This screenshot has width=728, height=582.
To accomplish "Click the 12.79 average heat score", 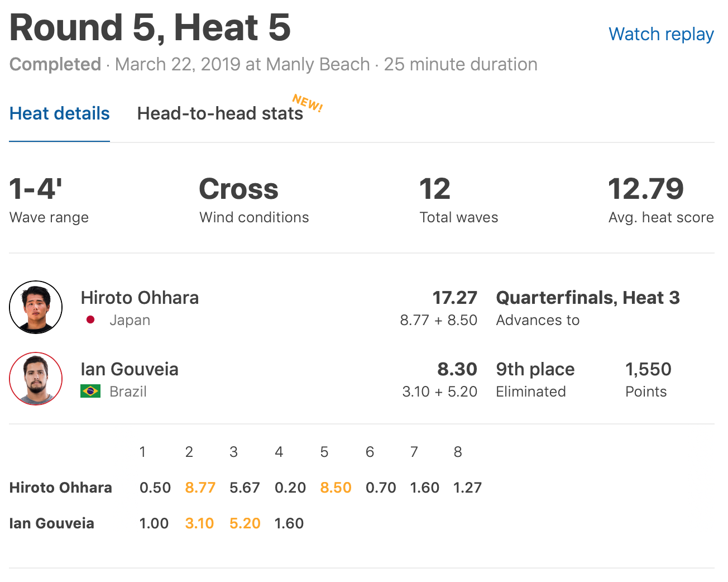I will point(645,189).
